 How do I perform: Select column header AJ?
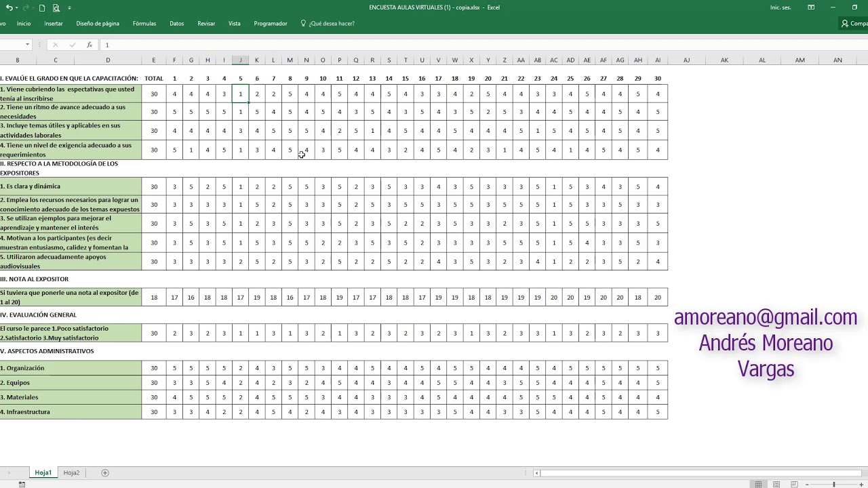tap(686, 60)
